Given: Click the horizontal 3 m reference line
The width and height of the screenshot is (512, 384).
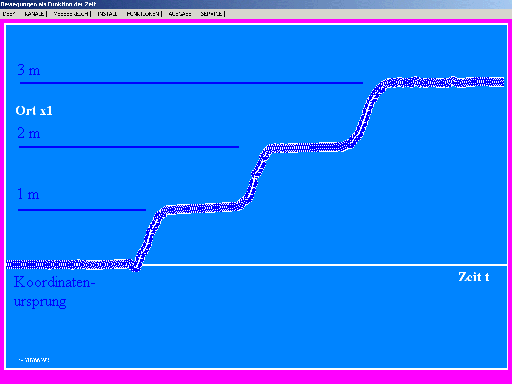Looking at the screenshot, I should click(191, 83).
